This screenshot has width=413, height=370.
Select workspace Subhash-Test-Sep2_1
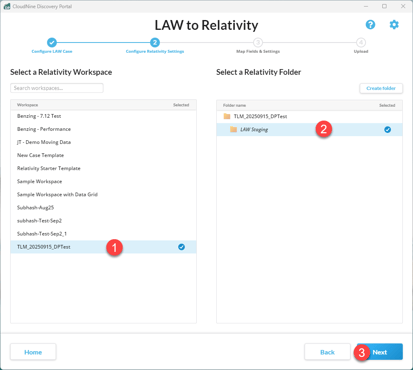pyautogui.click(x=103, y=234)
